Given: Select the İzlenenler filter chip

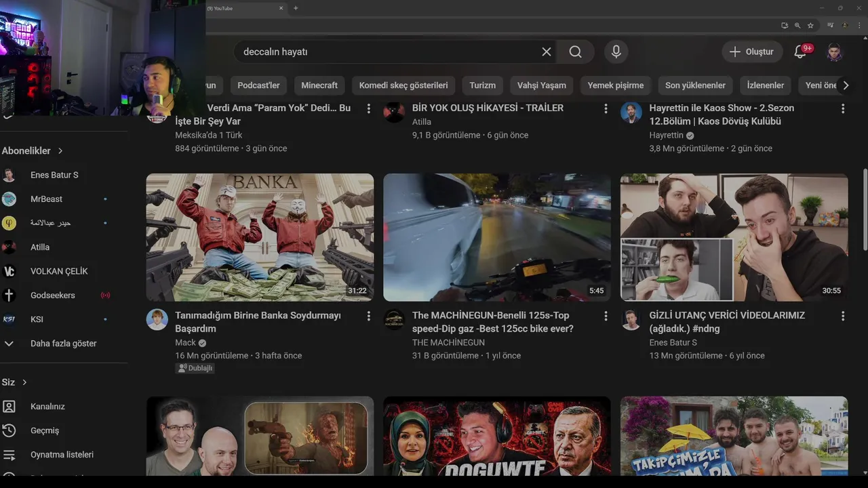Looking at the screenshot, I should point(766,85).
